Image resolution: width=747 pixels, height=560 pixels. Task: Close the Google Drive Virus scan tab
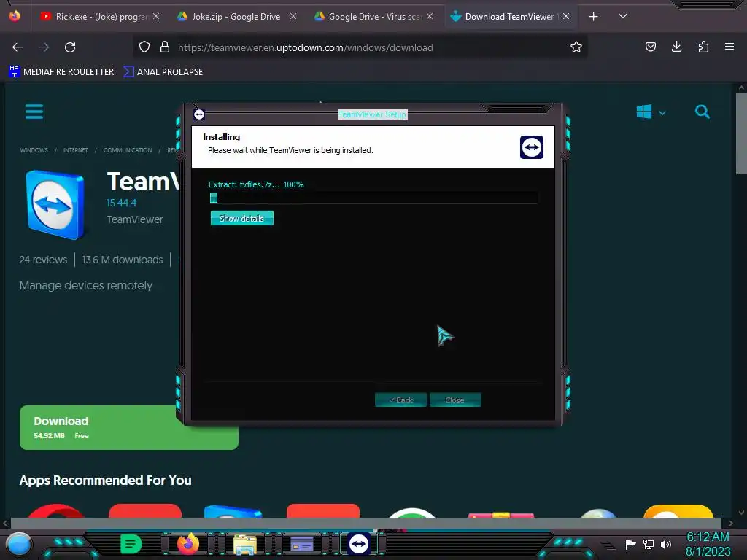click(430, 16)
